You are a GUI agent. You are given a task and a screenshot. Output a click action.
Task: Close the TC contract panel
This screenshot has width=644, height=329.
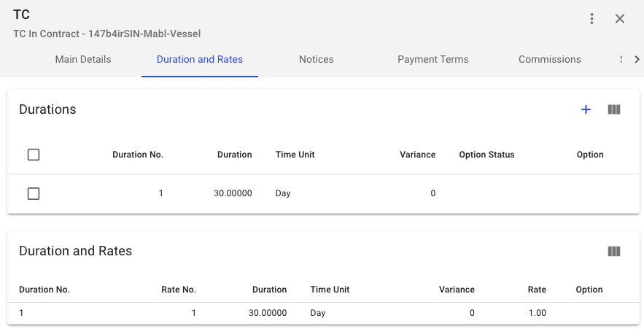[x=620, y=19]
